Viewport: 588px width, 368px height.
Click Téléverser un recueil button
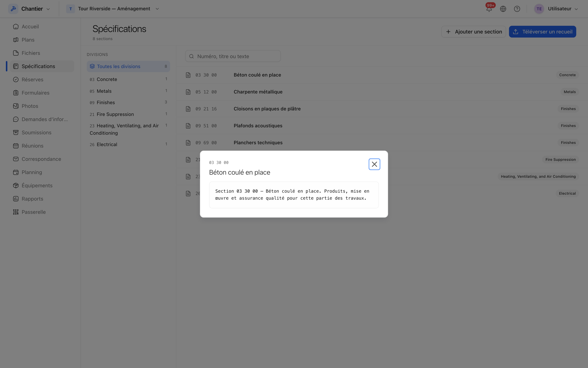[x=542, y=32]
